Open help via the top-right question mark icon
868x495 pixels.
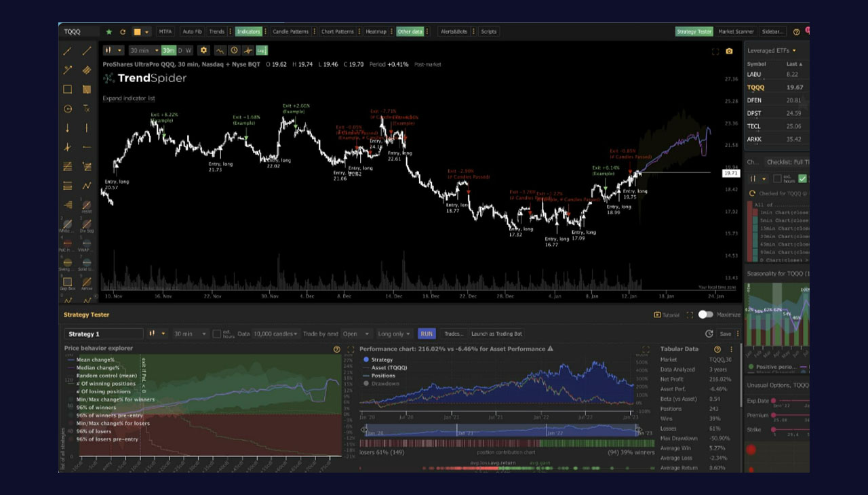[x=796, y=32]
